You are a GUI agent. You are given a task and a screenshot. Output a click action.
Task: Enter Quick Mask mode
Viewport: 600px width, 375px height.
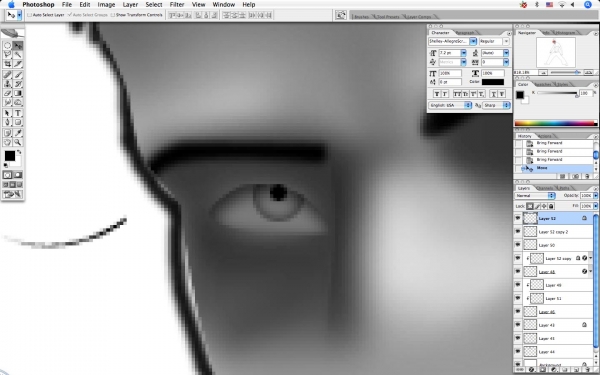(18, 175)
